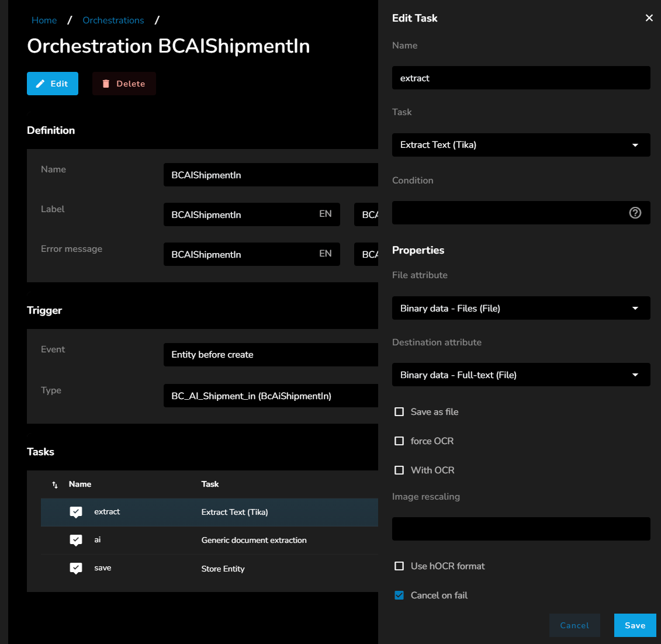Close the Edit Task panel
661x644 pixels.
coord(649,18)
